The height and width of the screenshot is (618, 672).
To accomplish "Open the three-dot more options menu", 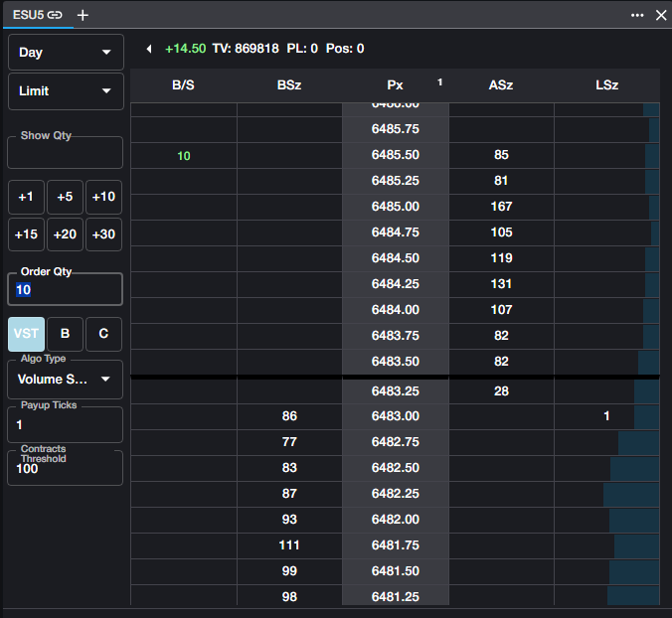I will 637,15.
